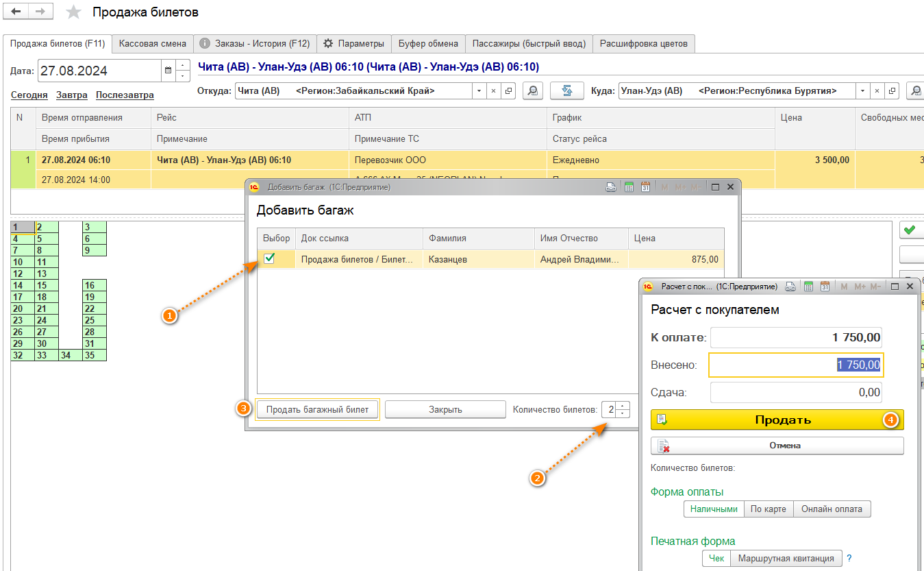Open the calendar icon in the Расчет с покупателем title bar
This screenshot has width=924, height=571.
825,287
